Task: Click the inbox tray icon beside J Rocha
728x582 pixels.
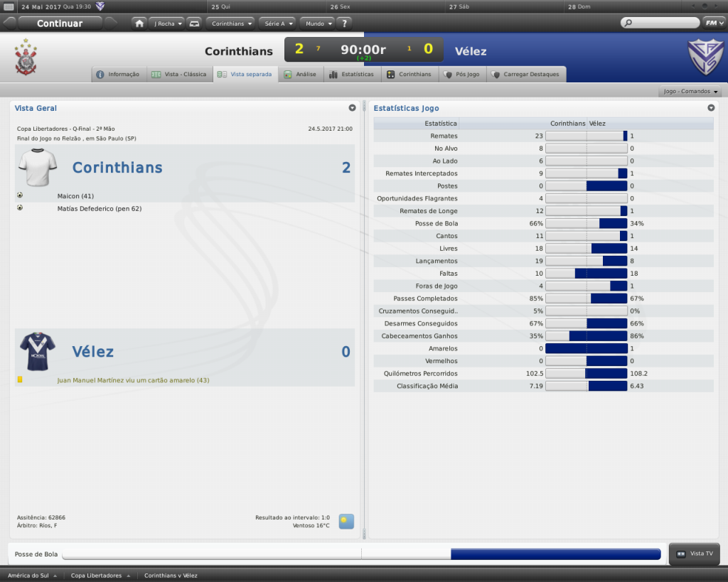Action: pos(194,23)
